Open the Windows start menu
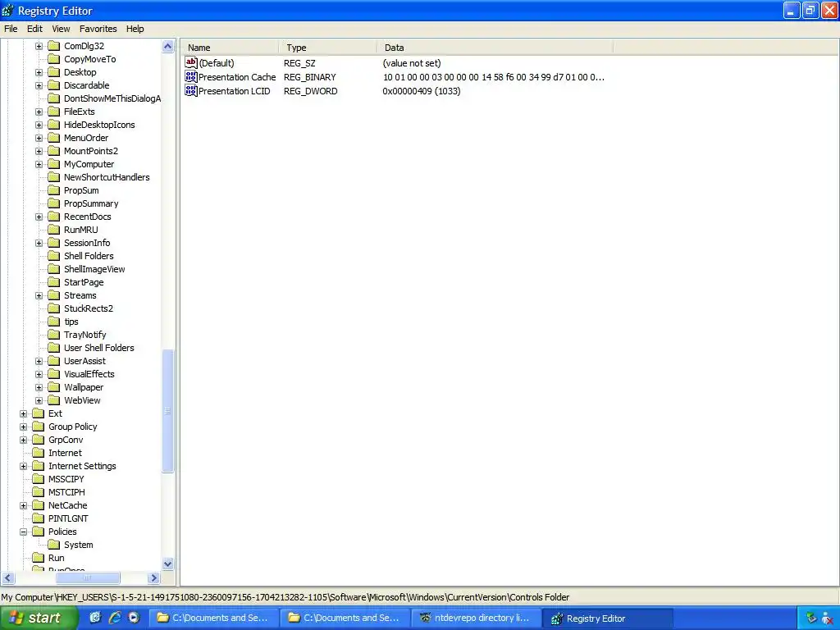Image resolution: width=840 pixels, height=630 pixels. 39,619
